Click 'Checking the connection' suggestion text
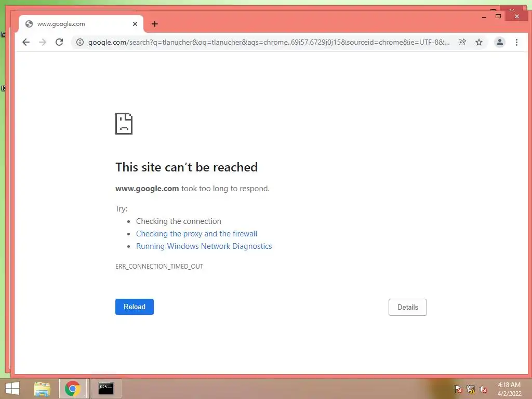 [x=179, y=221]
